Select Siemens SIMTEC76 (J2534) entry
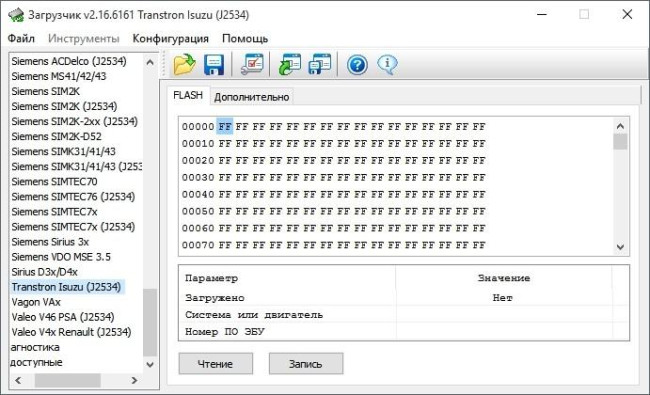The image size is (650, 395). [x=73, y=197]
